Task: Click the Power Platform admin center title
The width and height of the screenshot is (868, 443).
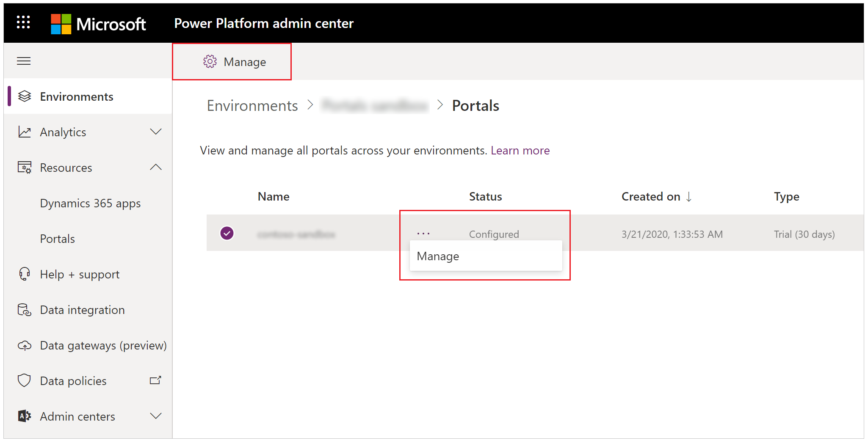Action: 264,23
